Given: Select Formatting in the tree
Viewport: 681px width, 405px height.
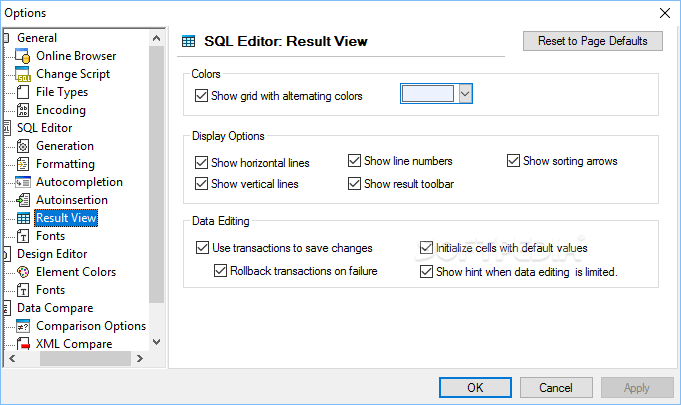Looking at the screenshot, I should 65,164.
